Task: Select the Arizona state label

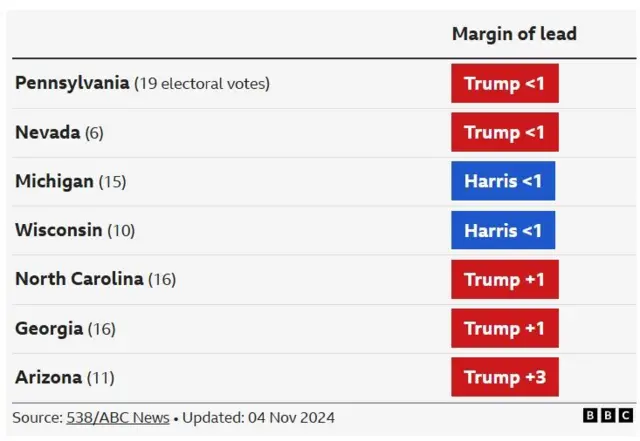Action: pyautogui.click(x=48, y=377)
